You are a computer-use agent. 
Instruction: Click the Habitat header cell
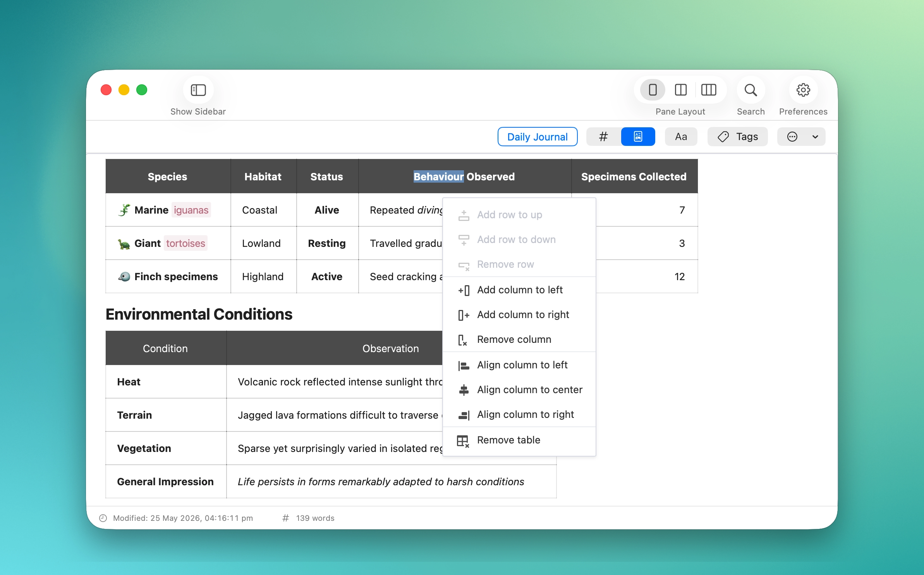pyautogui.click(x=263, y=176)
